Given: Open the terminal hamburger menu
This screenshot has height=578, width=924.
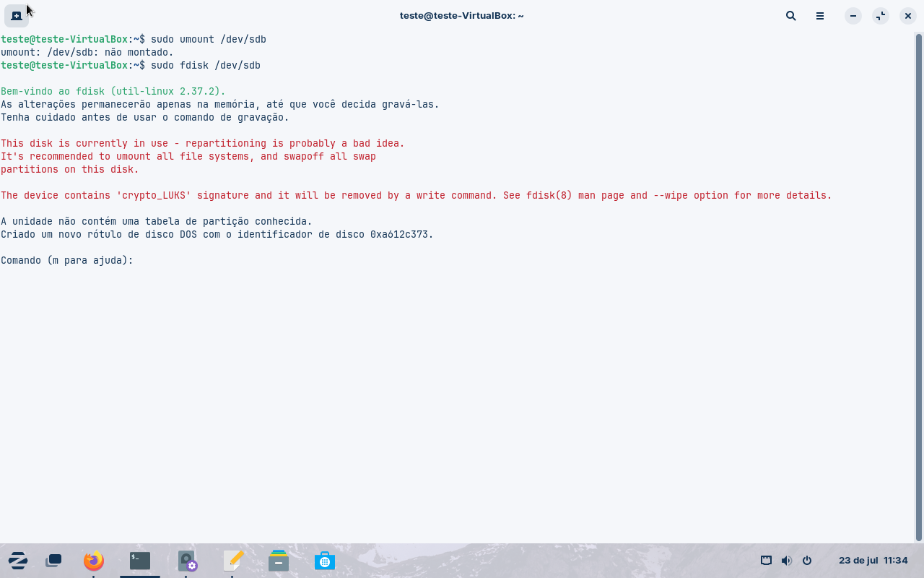Looking at the screenshot, I should point(819,15).
